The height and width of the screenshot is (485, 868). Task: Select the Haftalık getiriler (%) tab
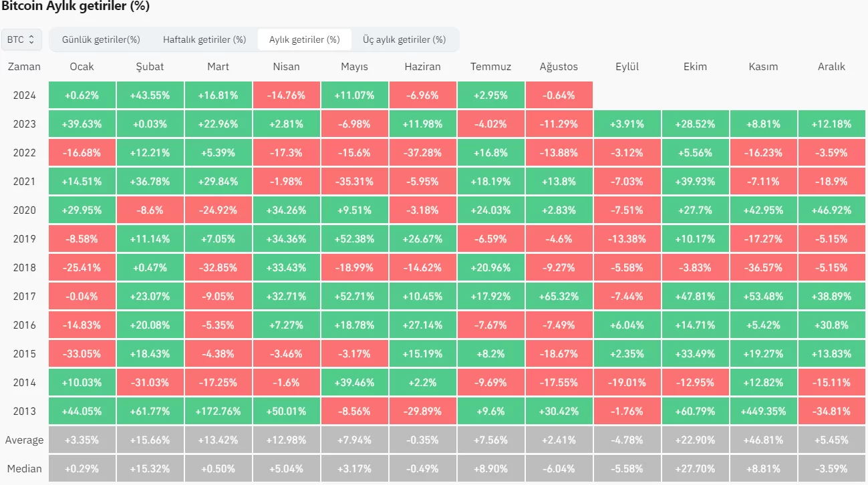[204, 39]
